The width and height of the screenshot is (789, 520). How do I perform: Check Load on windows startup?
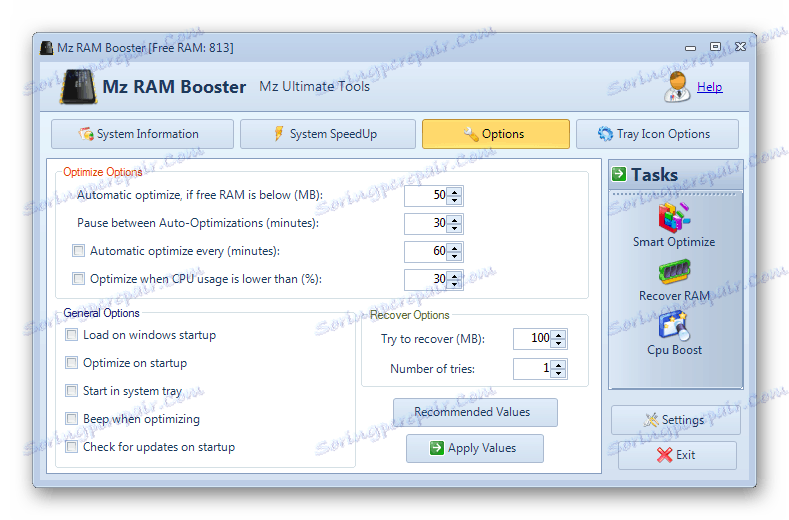pyautogui.click(x=71, y=335)
